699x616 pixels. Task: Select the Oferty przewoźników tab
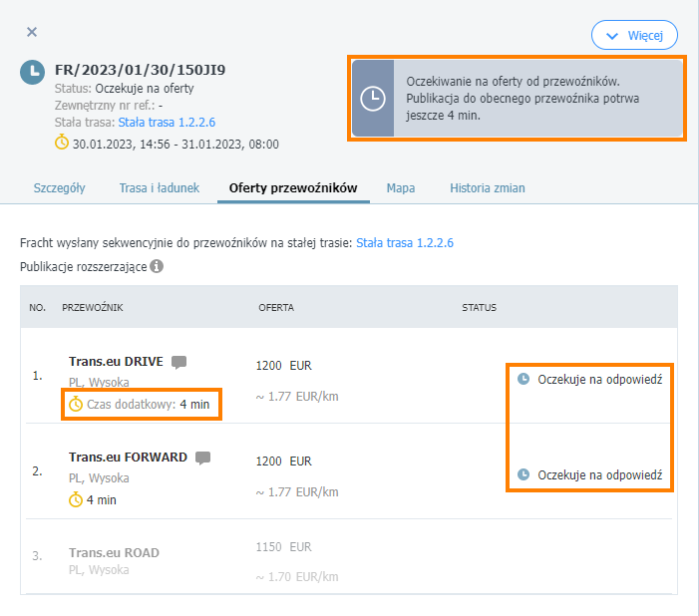point(293,188)
